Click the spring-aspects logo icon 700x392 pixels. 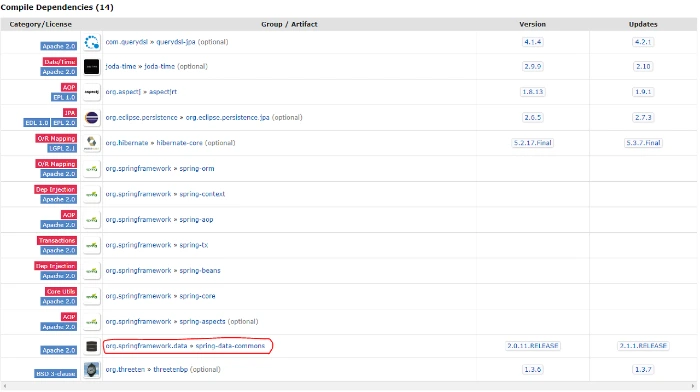[x=92, y=321]
